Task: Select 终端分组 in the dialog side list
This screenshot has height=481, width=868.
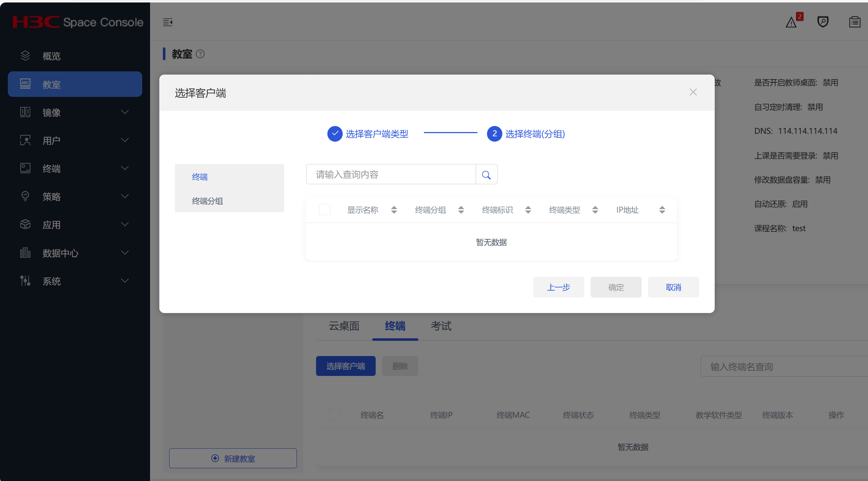Action: (x=208, y=201)
